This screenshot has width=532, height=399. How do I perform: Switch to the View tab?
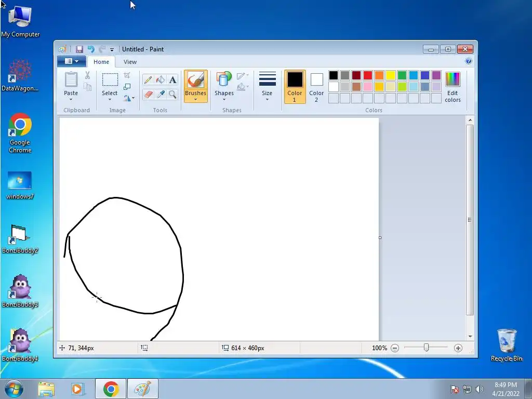tap(130, 62)
